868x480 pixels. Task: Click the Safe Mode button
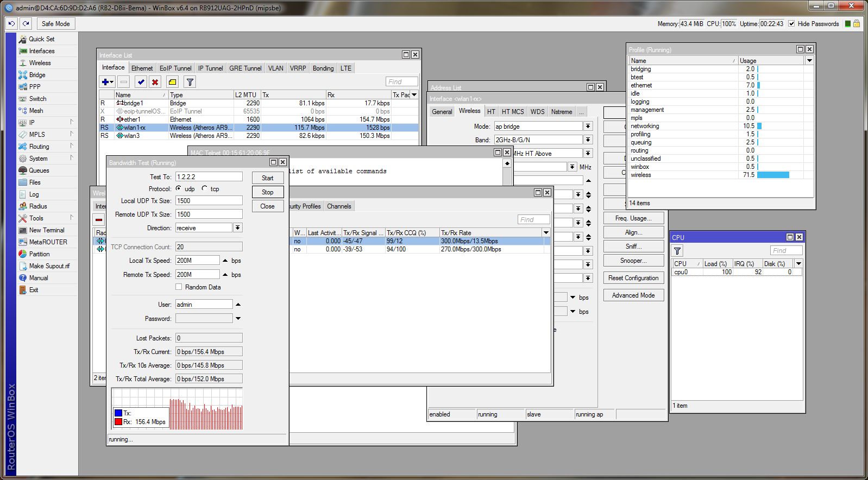coord(55,23)
